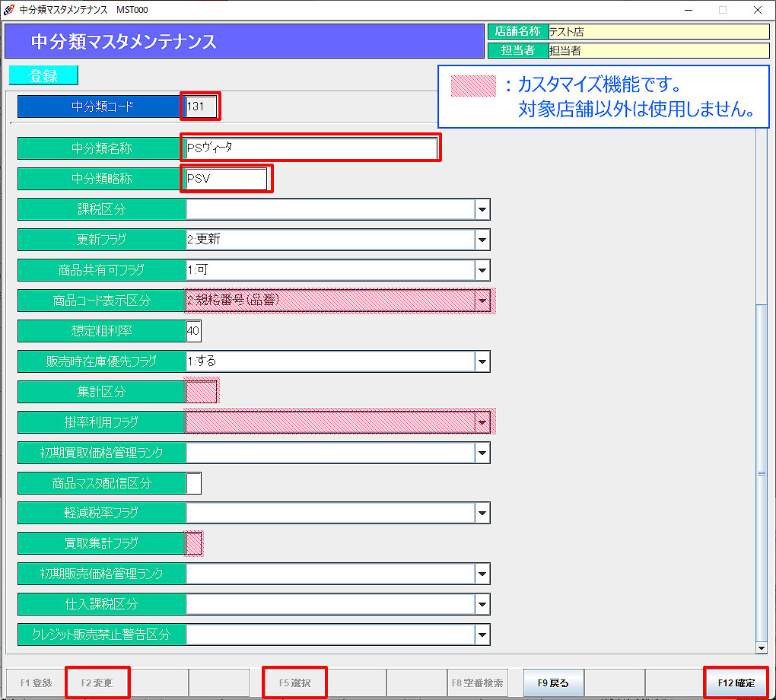Click the F9 戻る button
Viewport: 776px width, 700px height.
[x=553, y=682]
